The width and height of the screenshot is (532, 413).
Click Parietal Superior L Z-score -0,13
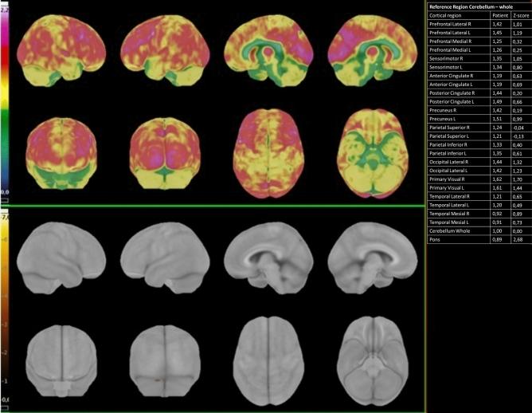pos(518,136)
